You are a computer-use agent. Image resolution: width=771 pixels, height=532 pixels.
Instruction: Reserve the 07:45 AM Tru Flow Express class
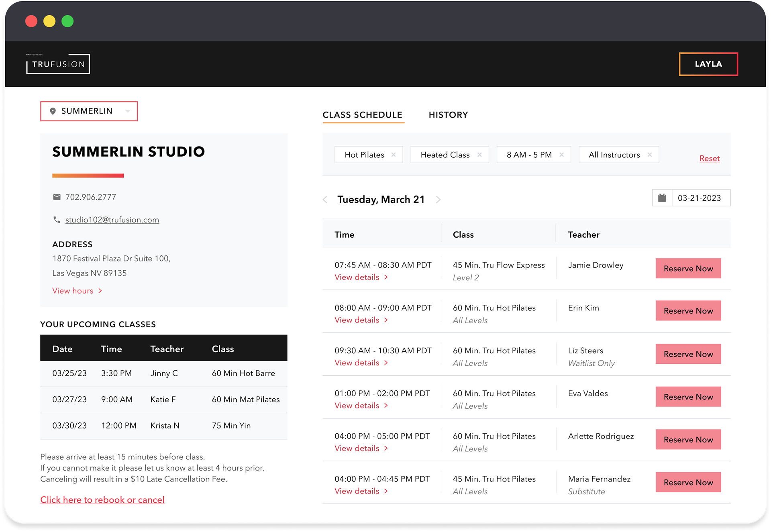coord(688,268)
